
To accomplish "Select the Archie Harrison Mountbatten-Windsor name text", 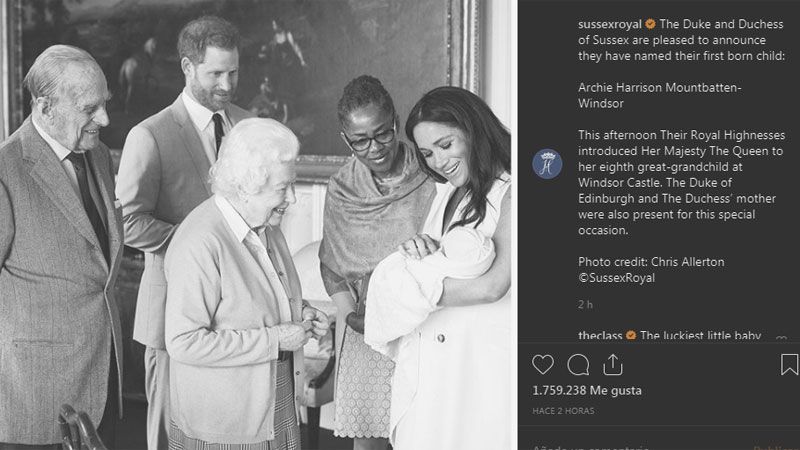I will tap(659, 95).
